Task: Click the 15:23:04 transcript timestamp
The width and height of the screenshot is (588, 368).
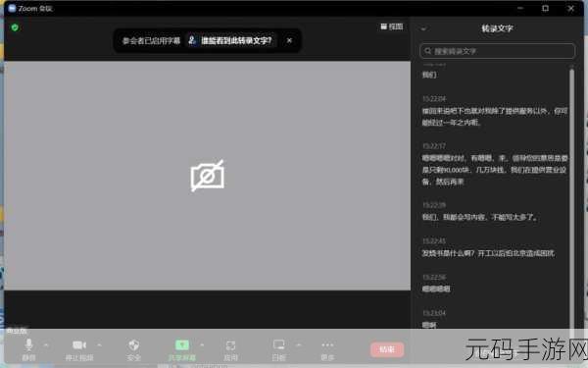Action: coord(434,313)
